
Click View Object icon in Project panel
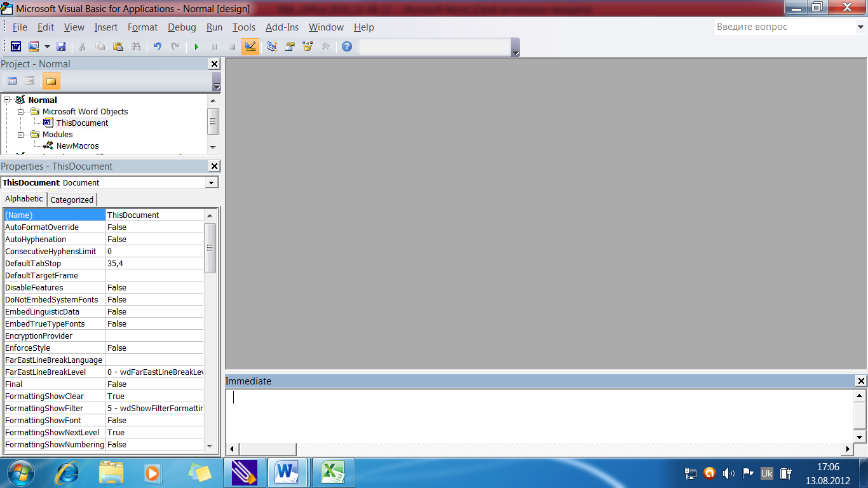click(x=30, y=81)
